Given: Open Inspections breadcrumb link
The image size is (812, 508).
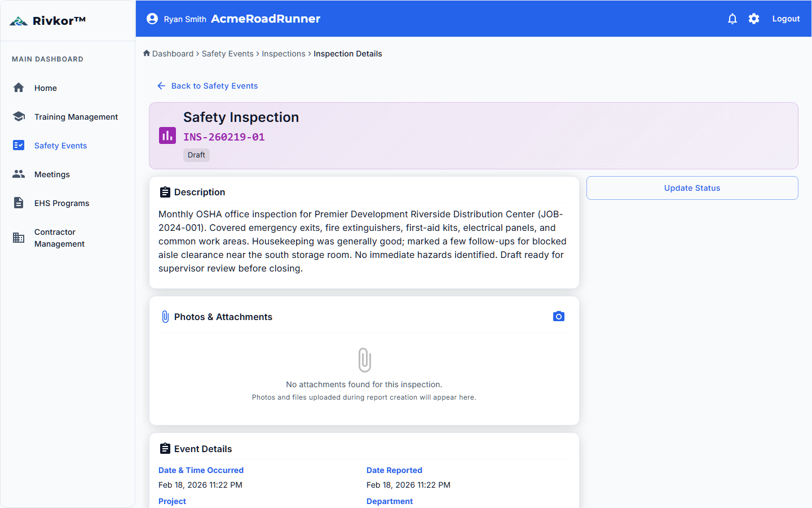Looking at the screenshot, I should coord(284,54).
